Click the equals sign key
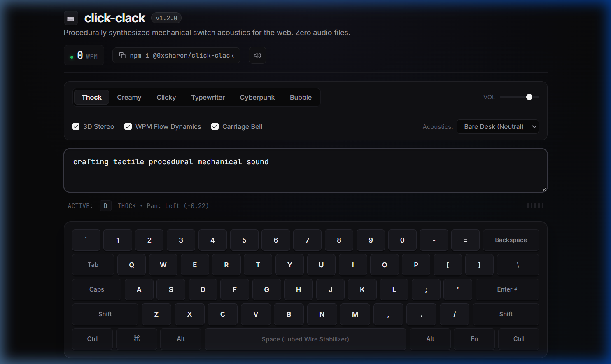Viewport: 611px width, 364px height. (465, 240)
